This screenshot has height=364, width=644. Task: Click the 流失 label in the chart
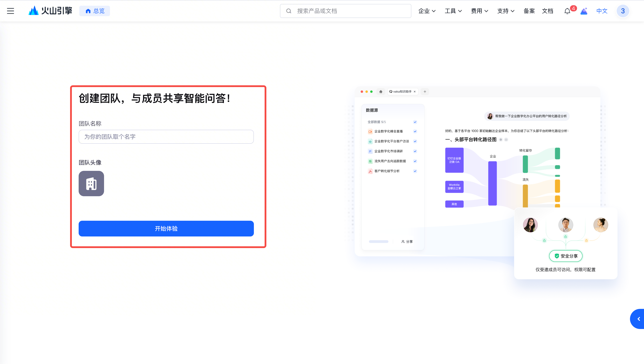coord(525,180)
